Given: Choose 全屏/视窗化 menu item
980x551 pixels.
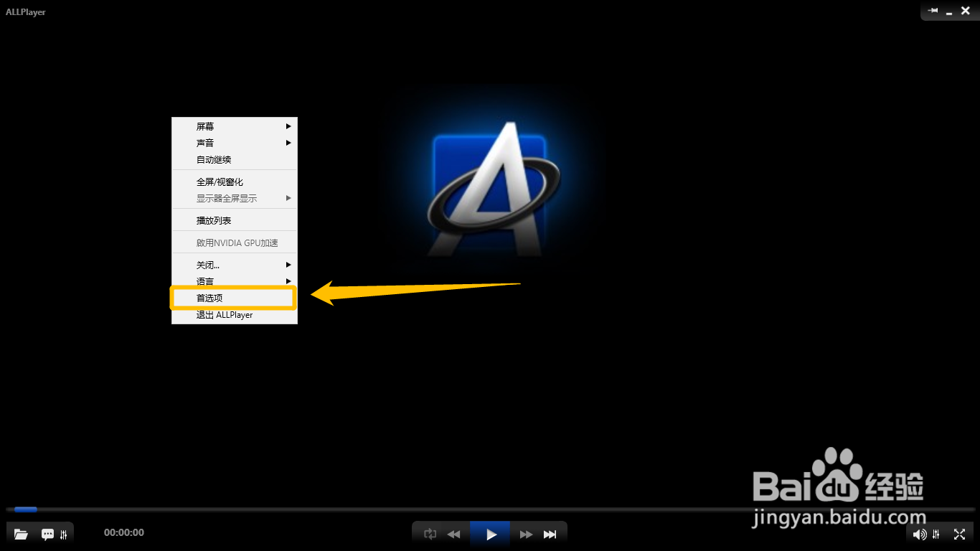Looking at the screenshot, I should pos(235,182).
